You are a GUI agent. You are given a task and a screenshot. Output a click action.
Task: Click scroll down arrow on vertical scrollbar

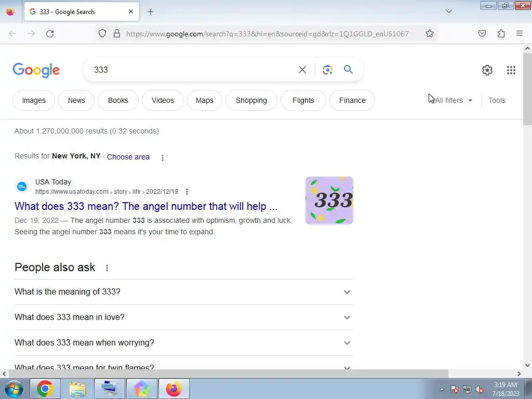tap(527, 365)
